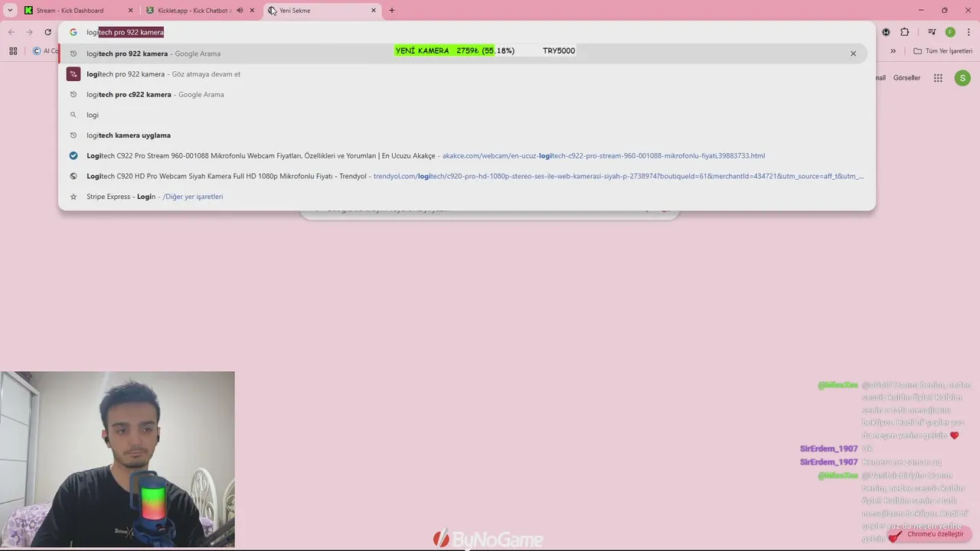Open the green F Chrome profile avatar
This screenshot has height=551, width=980.
click(x=950, y=32)
